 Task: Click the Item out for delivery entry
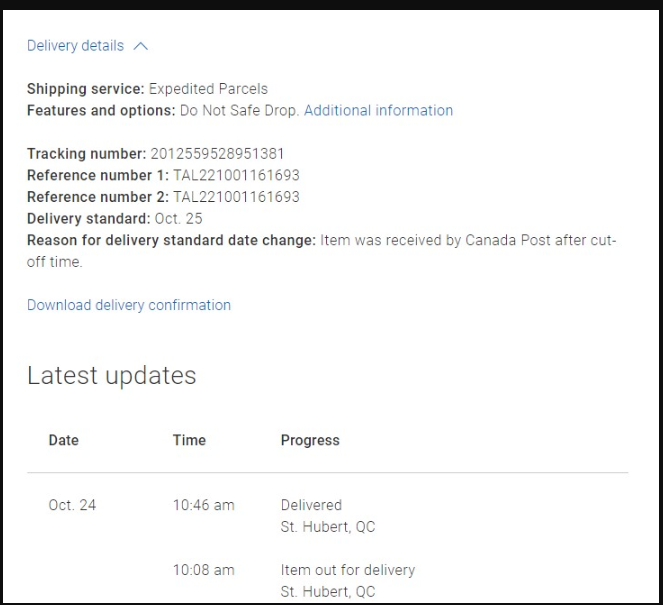pos(347,570)
